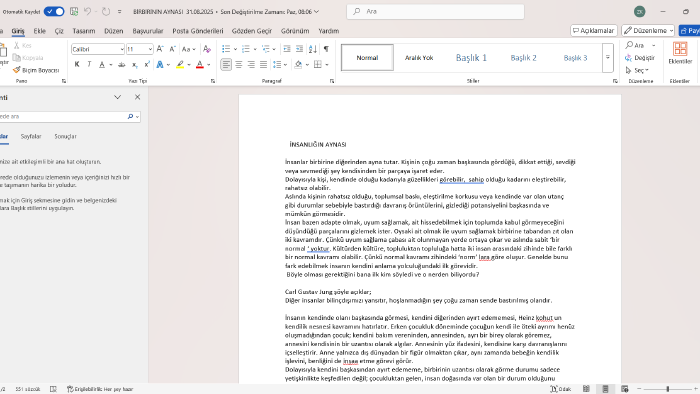Increase font size
This screenshot has height=394, width=700.
(160, 49)
